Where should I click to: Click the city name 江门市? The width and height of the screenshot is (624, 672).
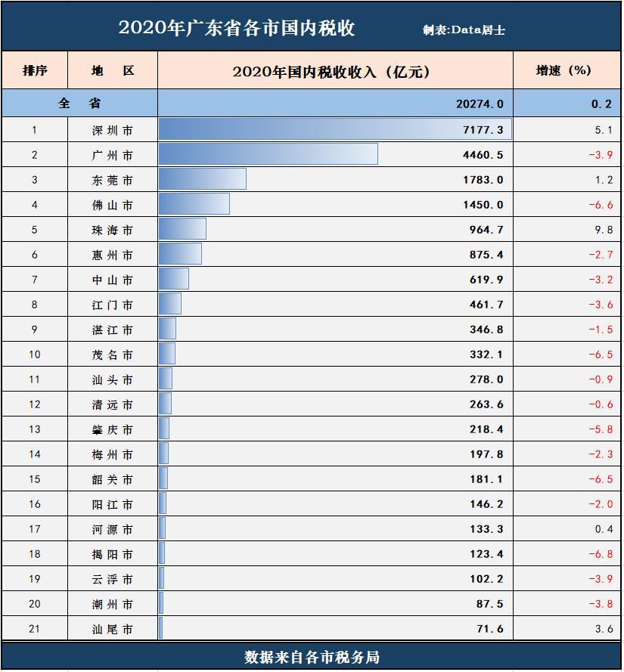113,305
